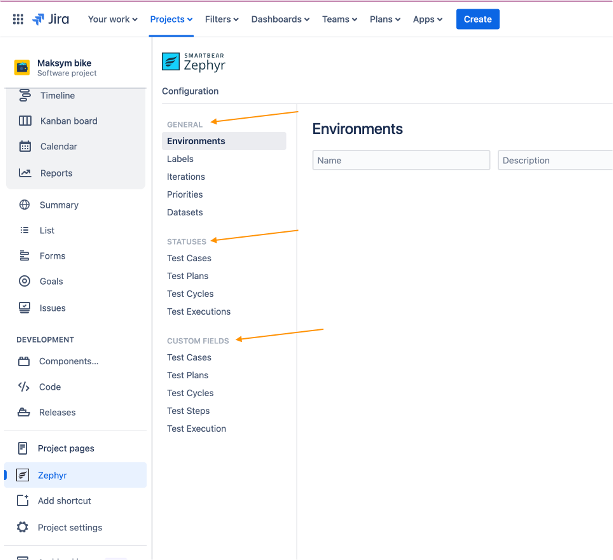The width and height of the screenshot is (613, 560).
Task: Open Project settings gear item
Action: [69, 527]
